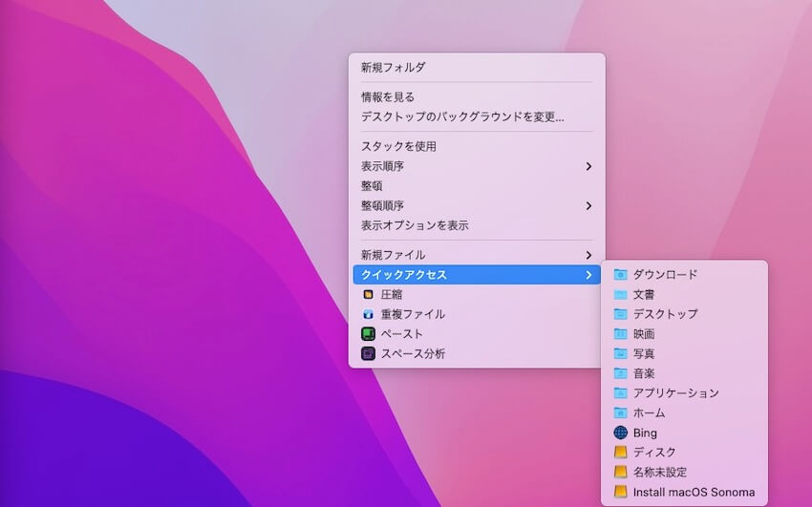812x507 pixels.
Task: Click the Install macOS Sonoma drive icon
Action: click(x=620, y=493)
